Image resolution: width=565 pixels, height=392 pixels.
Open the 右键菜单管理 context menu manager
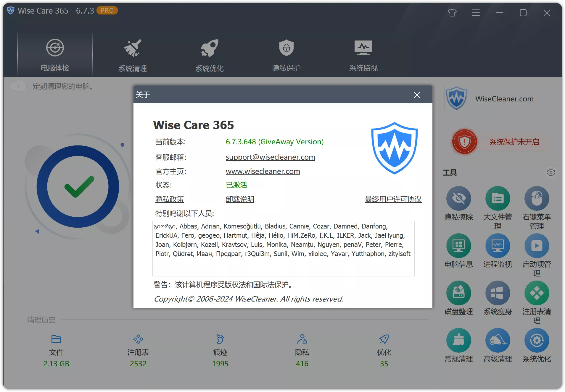tap(537, 198)
